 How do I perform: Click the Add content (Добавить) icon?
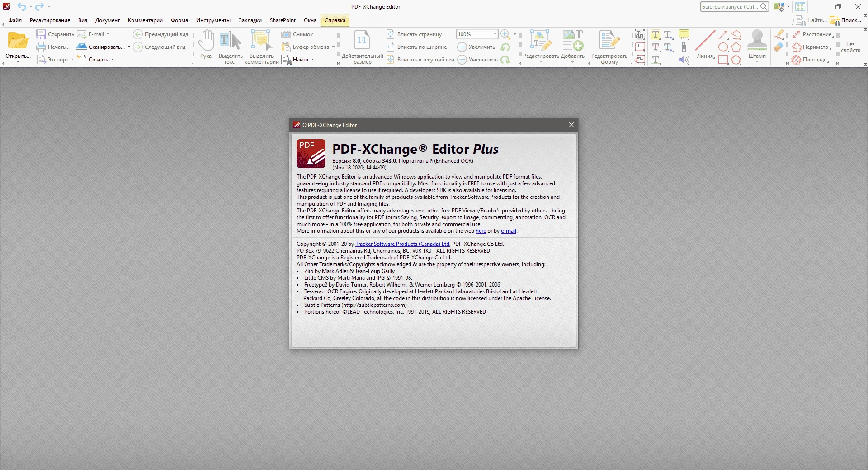point(572,41)
